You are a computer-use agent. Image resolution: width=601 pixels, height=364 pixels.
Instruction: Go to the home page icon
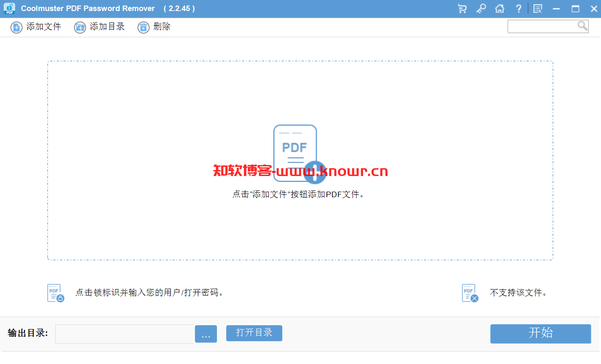pyautogui.click(x=500, y=9)
